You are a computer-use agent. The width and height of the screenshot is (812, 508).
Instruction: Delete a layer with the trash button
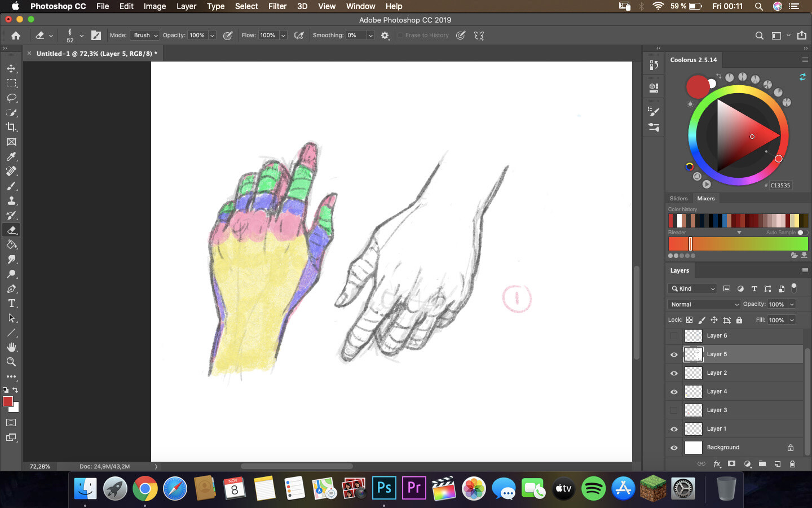click(792, 464)
